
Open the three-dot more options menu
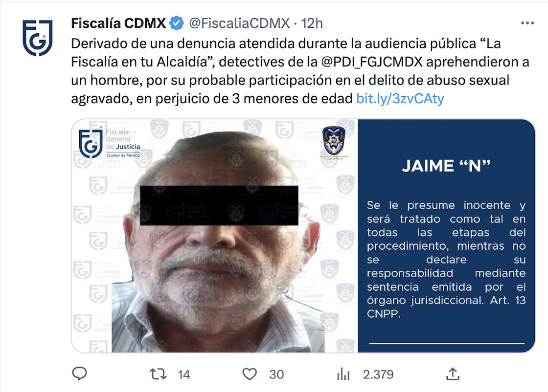[527, 23]
